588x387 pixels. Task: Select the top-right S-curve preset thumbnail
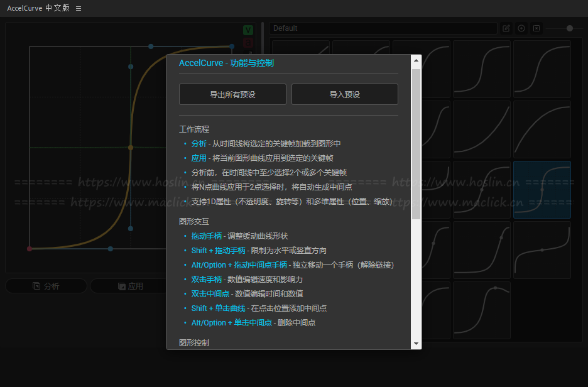[542, 68]
